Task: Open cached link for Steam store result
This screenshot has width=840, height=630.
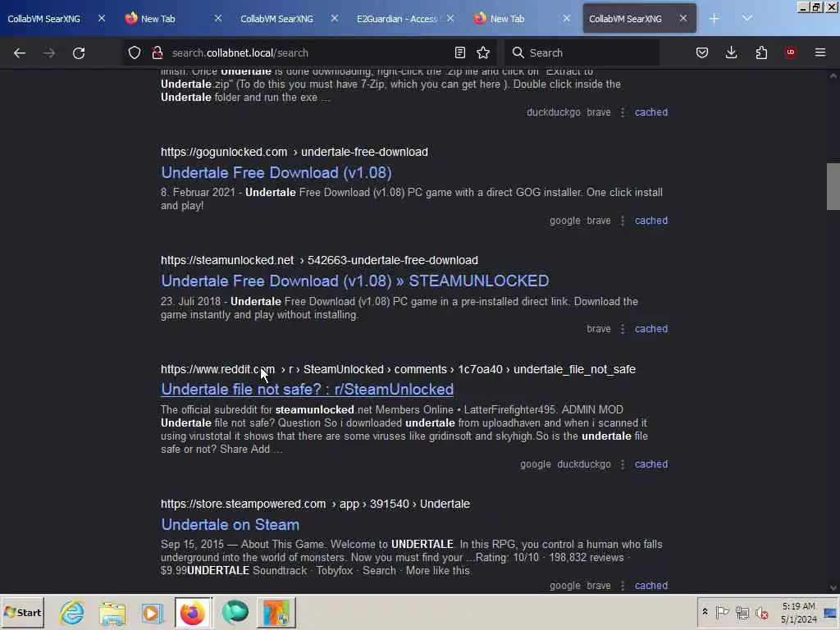Action: tap(651, 586)
